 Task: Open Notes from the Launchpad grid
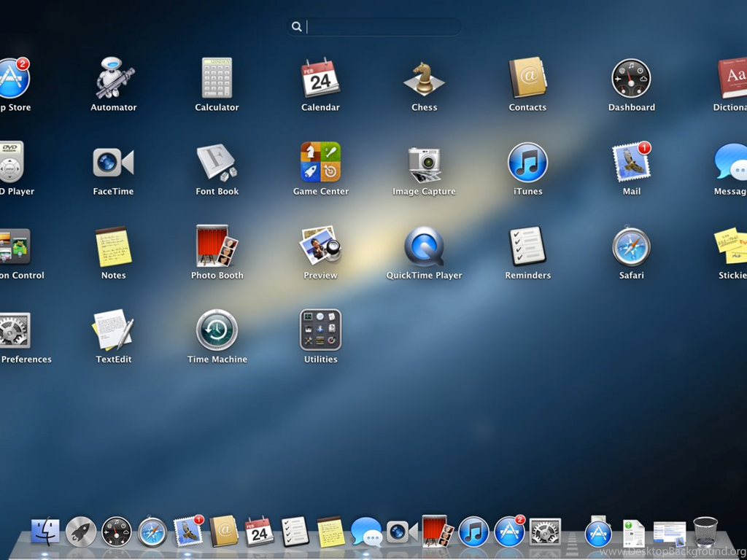click(x=113, y=246)
